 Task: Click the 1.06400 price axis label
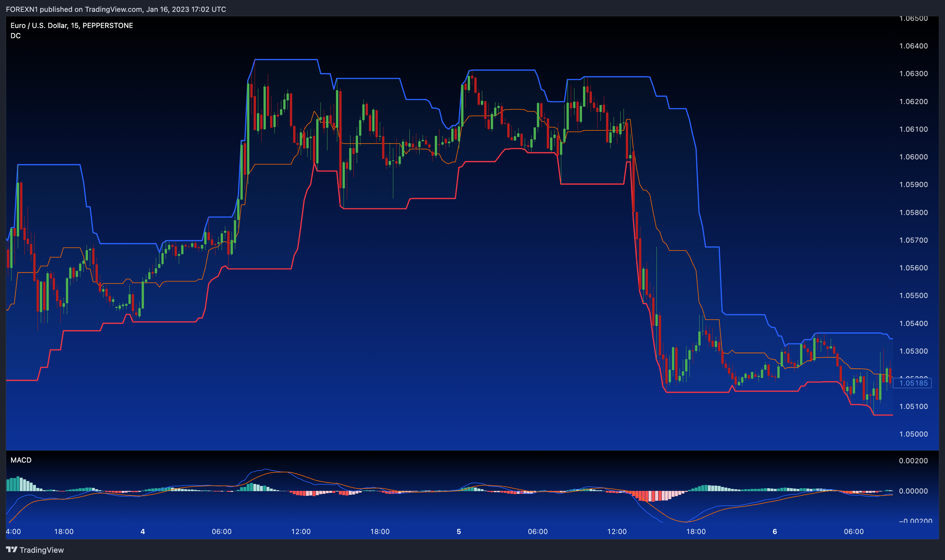click(x=913, y=46)
